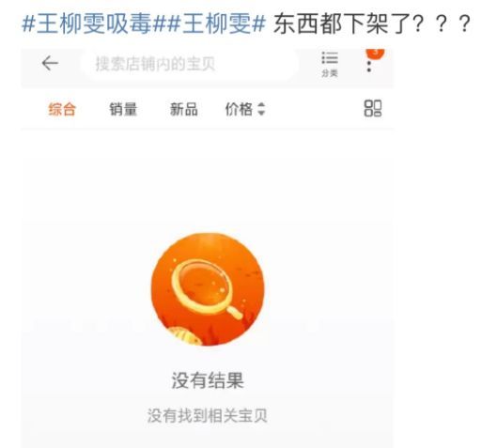The image size is (497, 448).
Task: Click the 没有结果 message text
Action: (x=208, y=380)
